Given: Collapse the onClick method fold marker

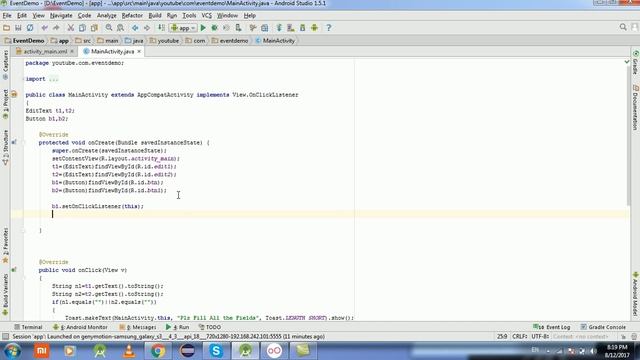Looking at the screenshot, I should point(23,278).
